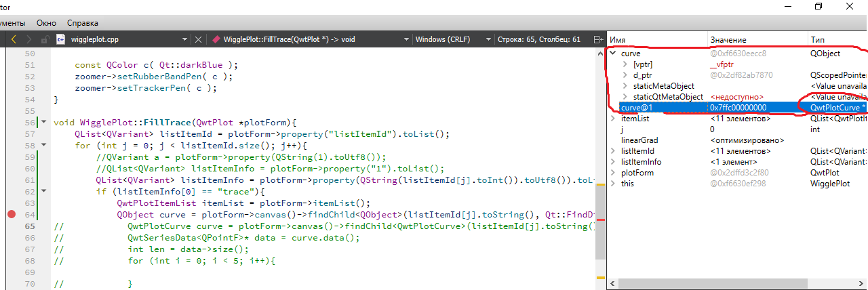Close the wiggleplot.cpp document
Image resolution: width=868 pixels, height=290 pixels.
click(x=199, y=40)
